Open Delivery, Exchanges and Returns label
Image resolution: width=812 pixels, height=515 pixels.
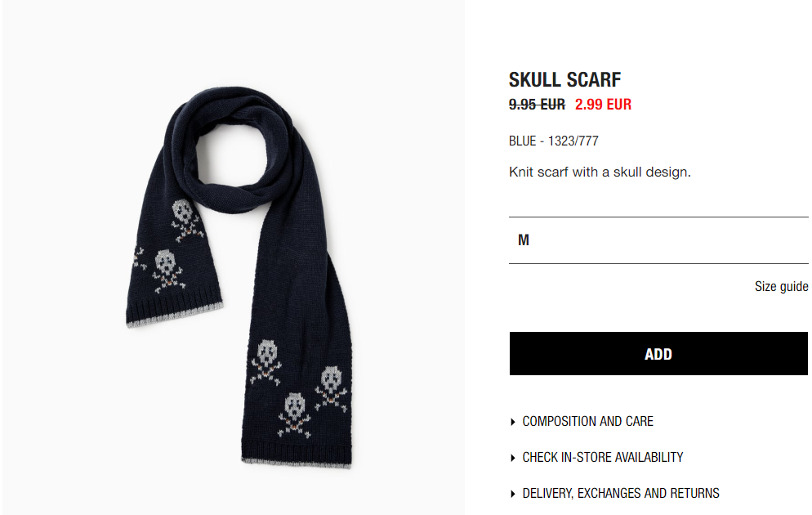[x=621, y=493]
